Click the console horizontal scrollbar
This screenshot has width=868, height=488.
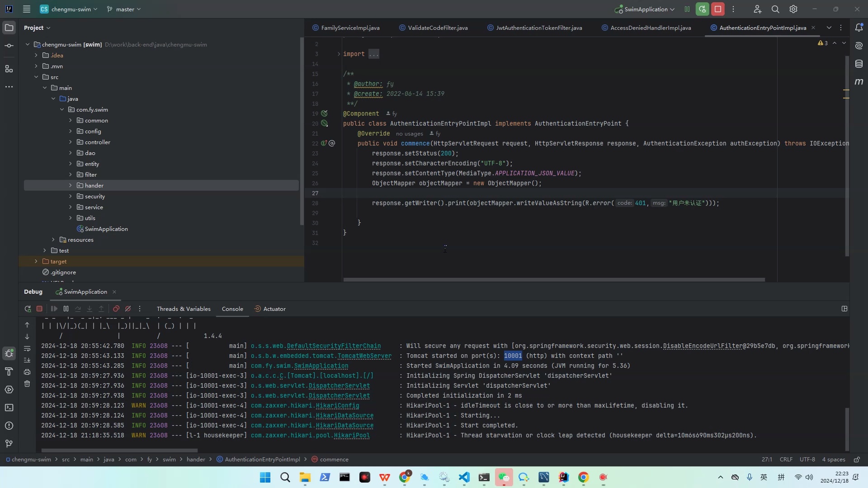(x=119, y=450)
